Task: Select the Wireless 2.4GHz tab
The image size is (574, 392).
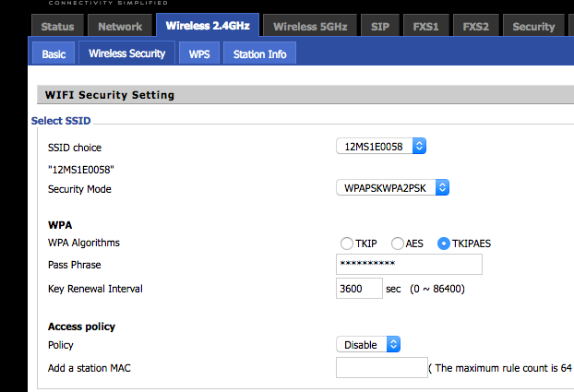Action: pyautogui.click(x=208, y=27)
